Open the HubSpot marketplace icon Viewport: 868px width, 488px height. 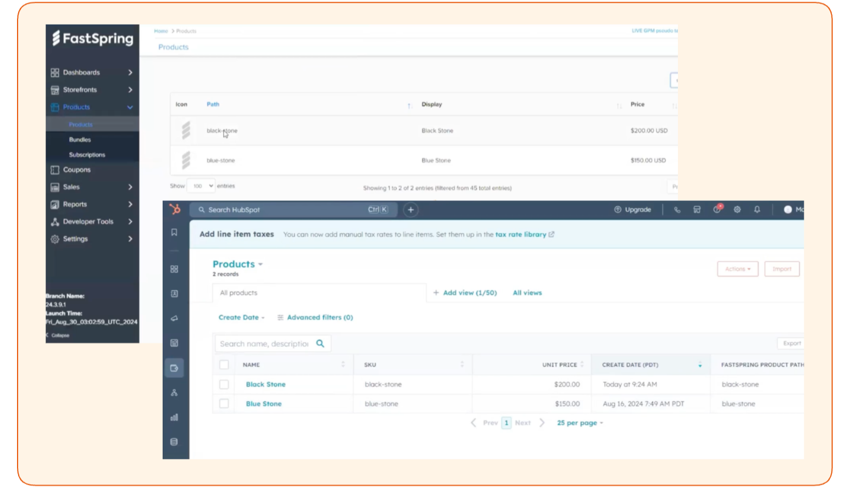[697, 210]
